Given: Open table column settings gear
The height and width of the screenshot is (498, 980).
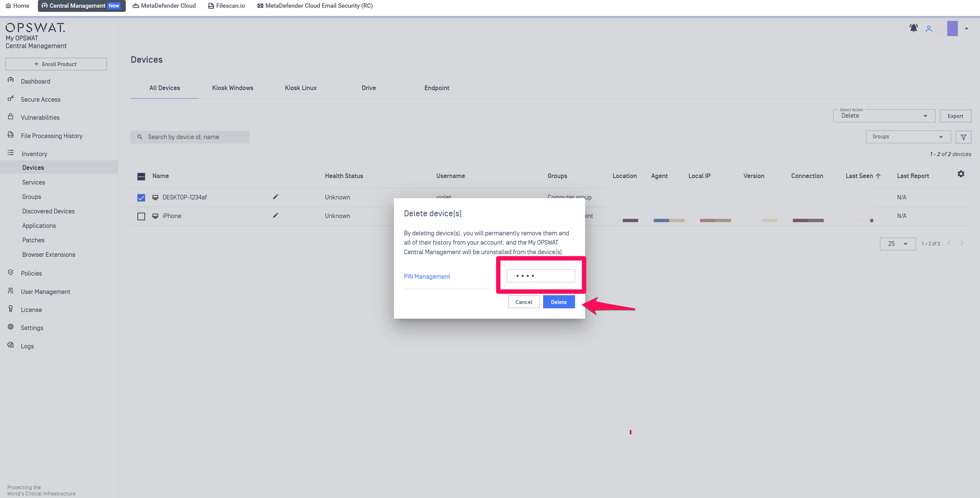Looking at the screenshot, I should tap(961, 174).
